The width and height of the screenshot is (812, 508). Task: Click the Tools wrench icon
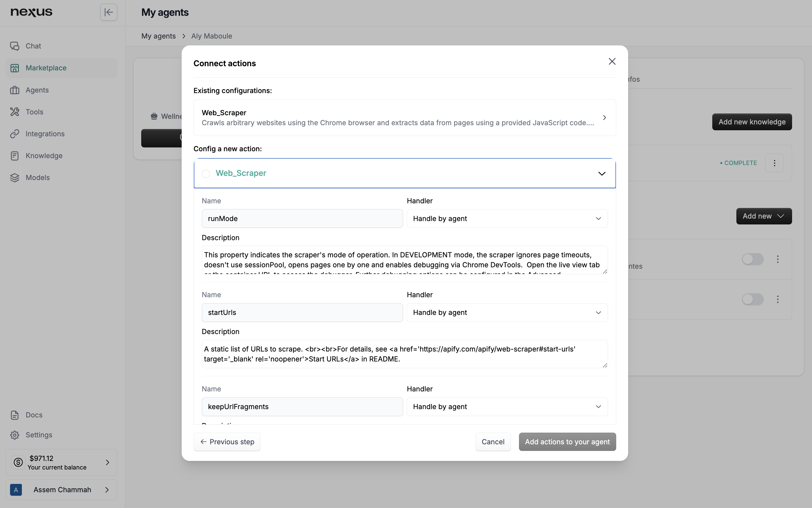(x=14, y=112)
